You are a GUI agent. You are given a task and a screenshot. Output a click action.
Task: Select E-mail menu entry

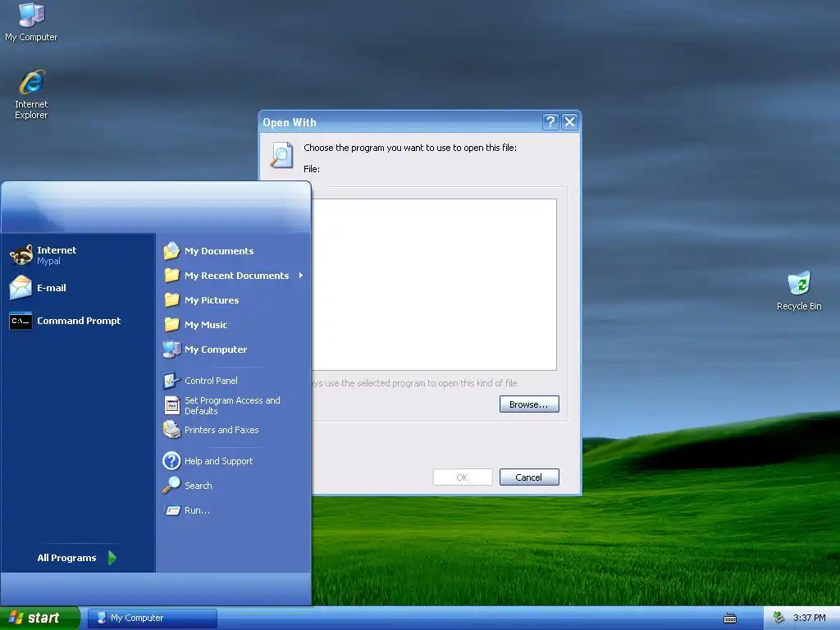point(78,288)
